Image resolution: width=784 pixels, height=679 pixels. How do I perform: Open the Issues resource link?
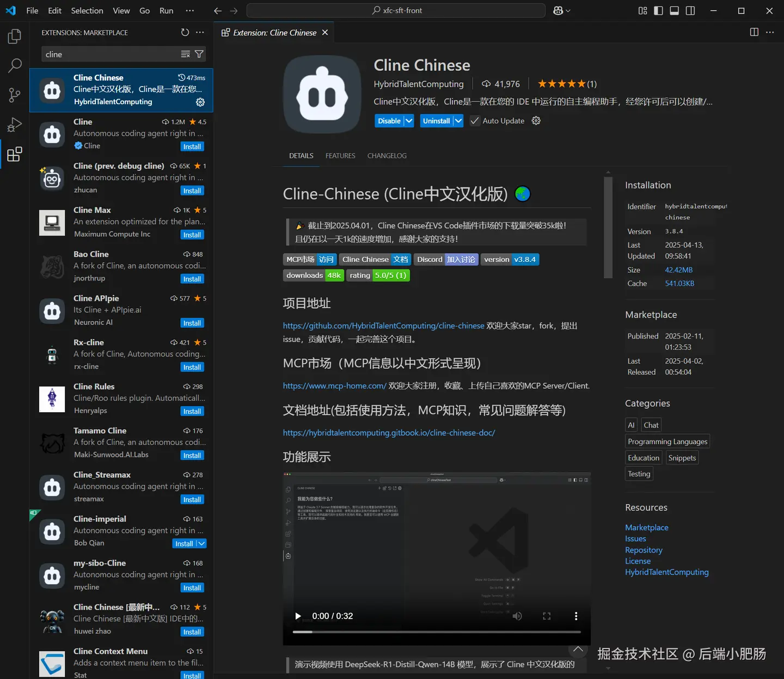[x=635, y=539]
